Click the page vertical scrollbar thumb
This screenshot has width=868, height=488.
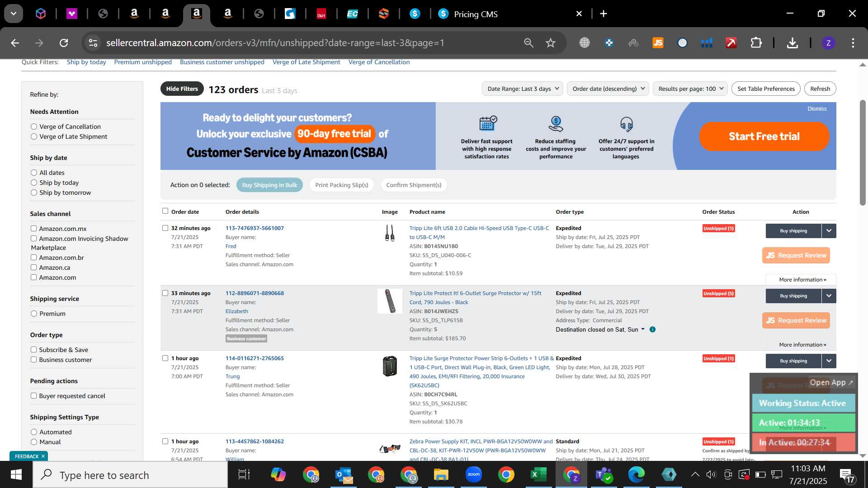pyautogui.click(x=863, y=152)
